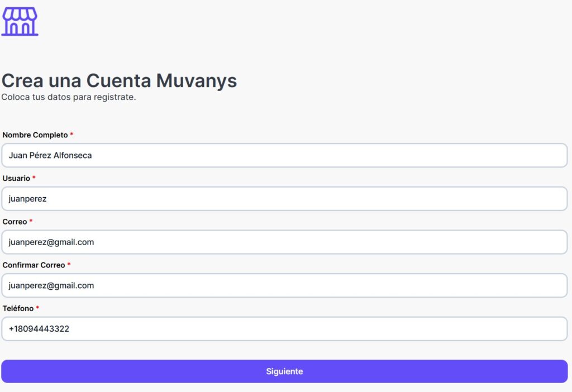Click into the Nombre Completo field
Image resolution: width=572 pixels, height=392 pixels.
[284, 155]
